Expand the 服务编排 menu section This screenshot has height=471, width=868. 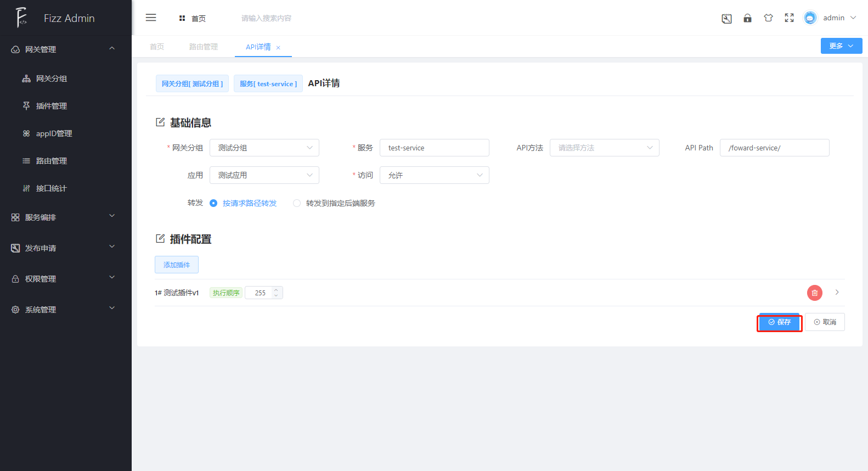(112, 216)
